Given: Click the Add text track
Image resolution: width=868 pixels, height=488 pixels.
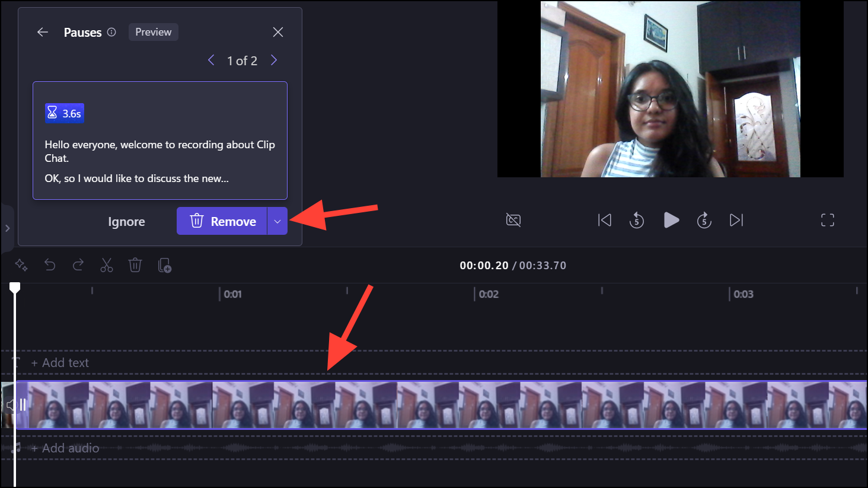Looking at the screenshot, I should coord(60,363).
